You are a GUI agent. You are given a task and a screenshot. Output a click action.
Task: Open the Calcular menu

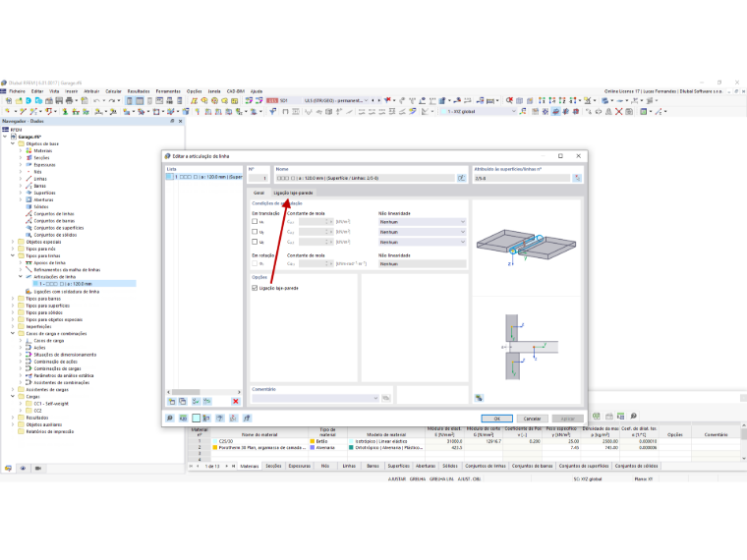(113, 91)
